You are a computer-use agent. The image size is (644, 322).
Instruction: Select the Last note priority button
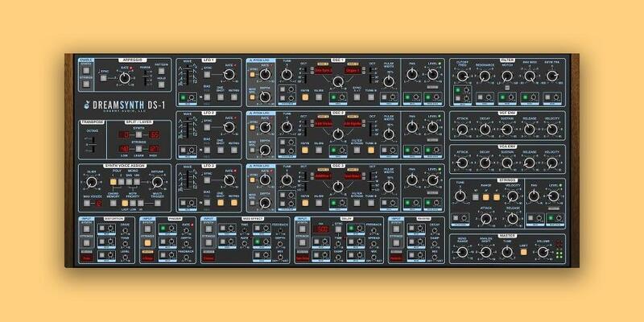[125, 203]
